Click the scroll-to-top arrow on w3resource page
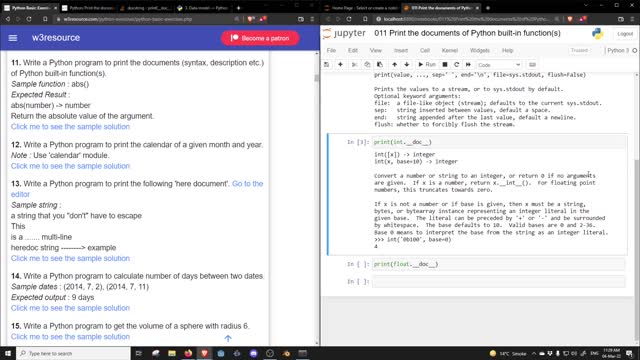This screenshot has width=640, height=360. pos(228,338)
